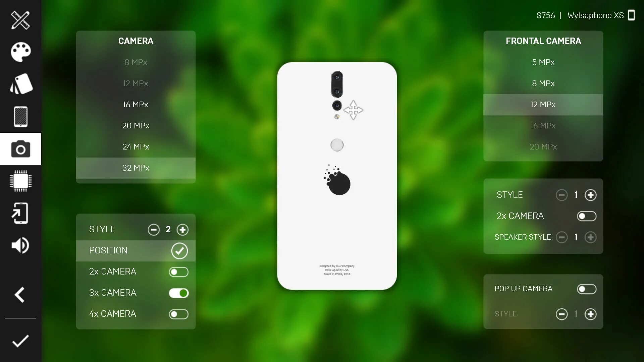This screenshot has width=644, height=362.
Task: Select the processor/chip icon
Action: click(x=20, y=181)
